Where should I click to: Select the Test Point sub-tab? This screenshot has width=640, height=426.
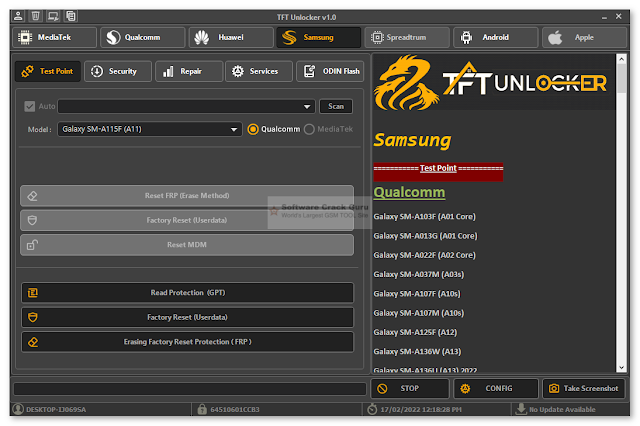pyautogui.click(x=48, y=71)
